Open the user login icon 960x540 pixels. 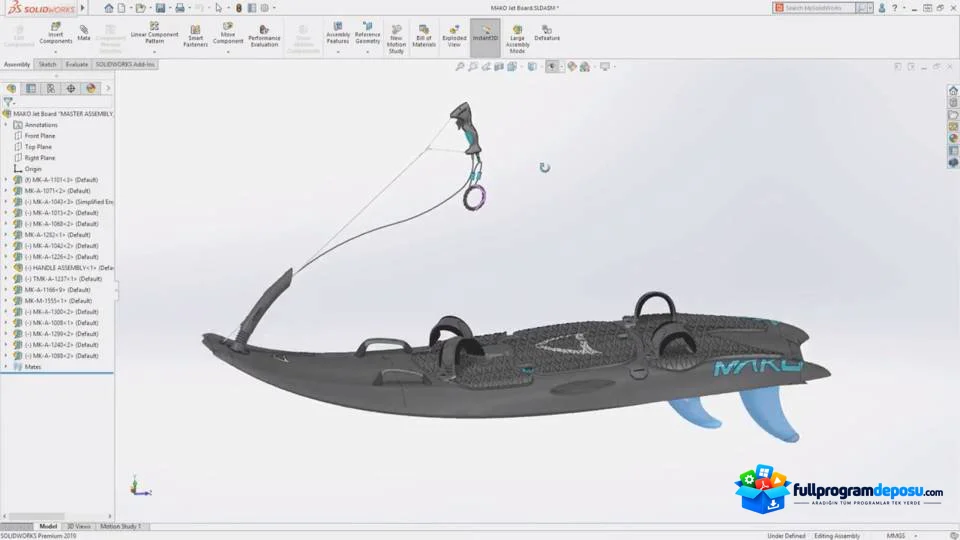point(882,8)
